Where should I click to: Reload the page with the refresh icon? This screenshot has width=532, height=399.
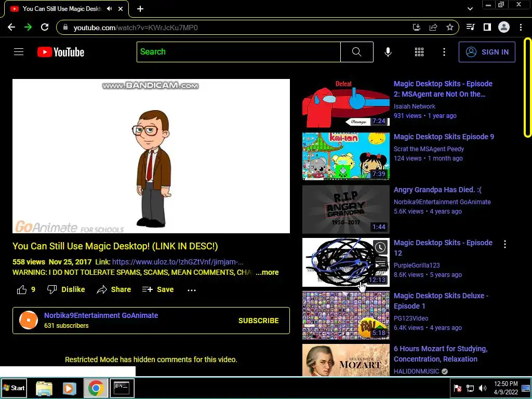tap(45, 28)
